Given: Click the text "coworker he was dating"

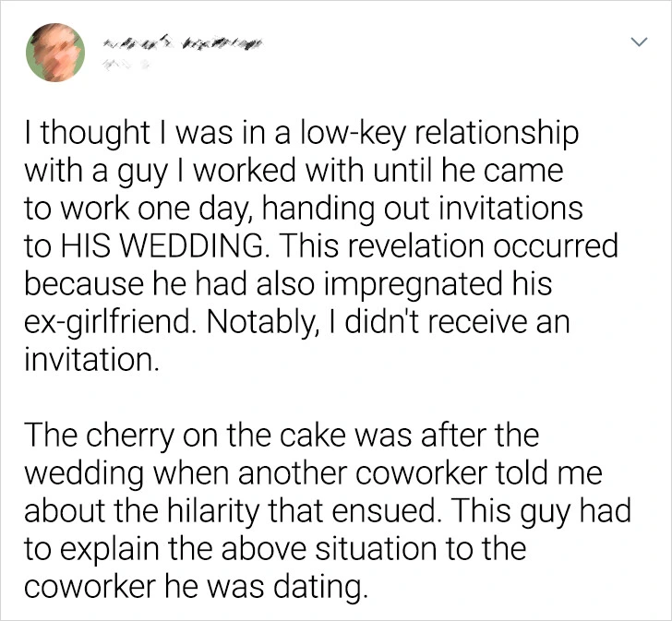Looking at the screenshot, I should pyautogui.click(x=198, y=586).
